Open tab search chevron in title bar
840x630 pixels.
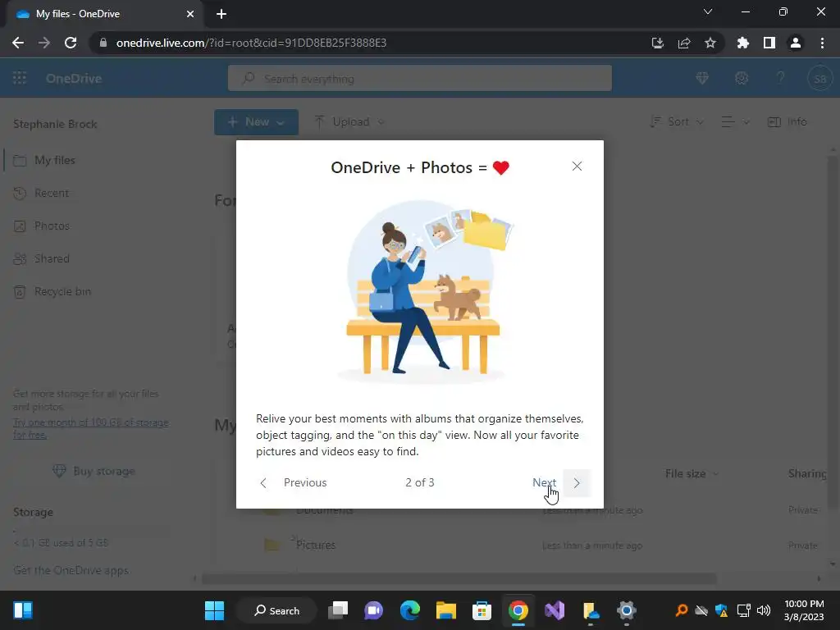click(x=708, y=11)
